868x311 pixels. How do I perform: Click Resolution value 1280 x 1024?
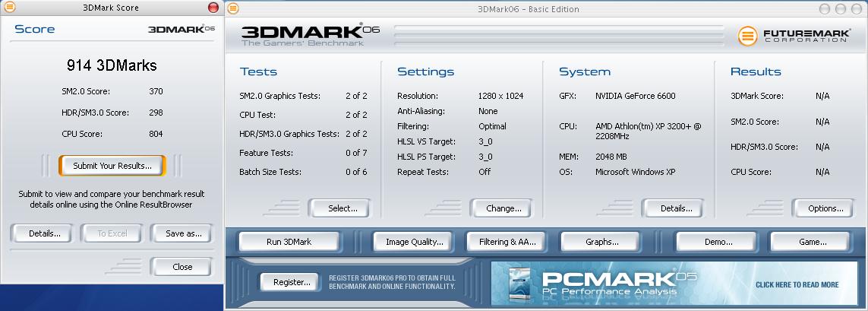pos(501,96)
